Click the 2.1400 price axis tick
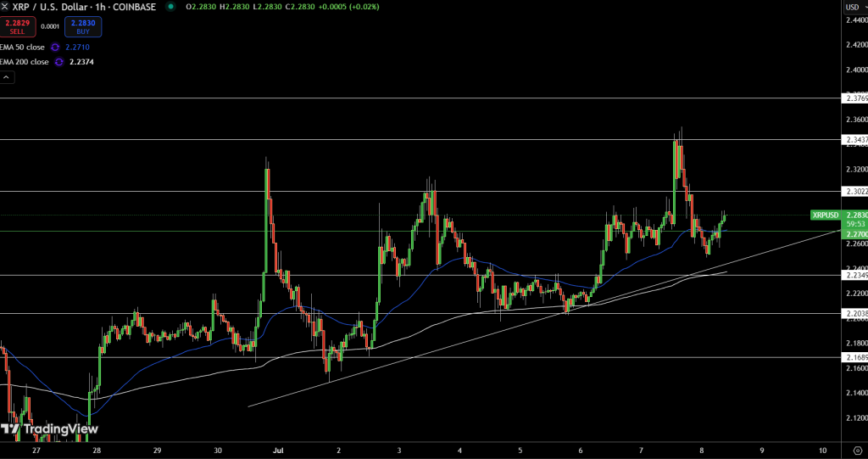 click(856, 393)
